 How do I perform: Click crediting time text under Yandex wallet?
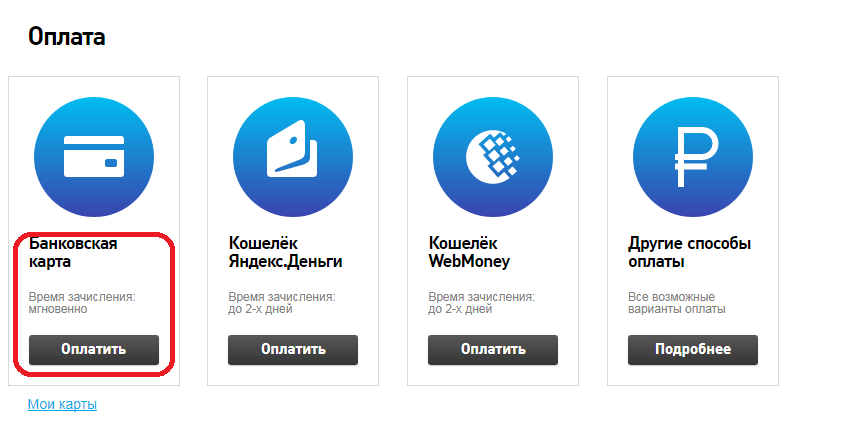(282, 304)
